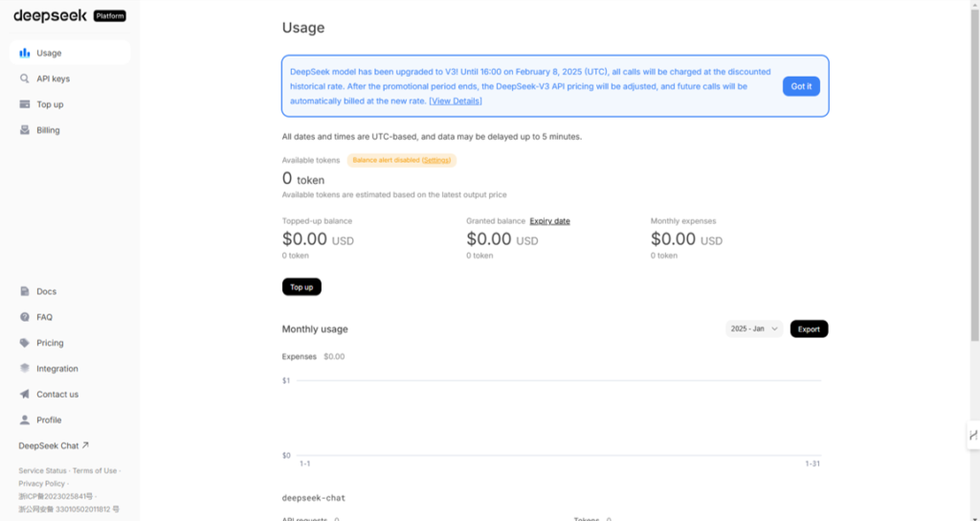Open the Usage menu item

point(69,53)
